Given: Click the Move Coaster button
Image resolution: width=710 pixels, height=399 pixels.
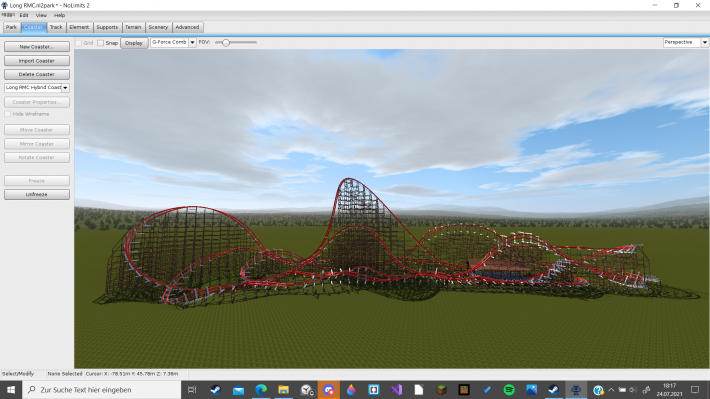Looking at the screenshot, I should pyautogui.click(x=37, y=130).
